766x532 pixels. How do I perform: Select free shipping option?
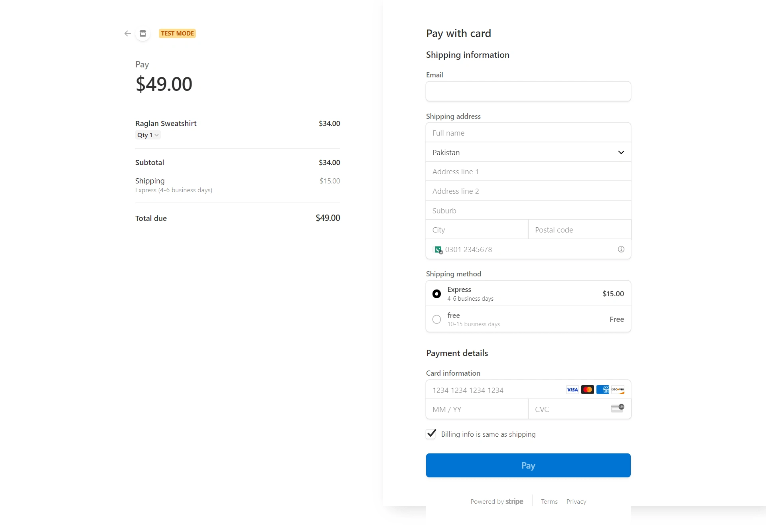click(x=437, y=319)
